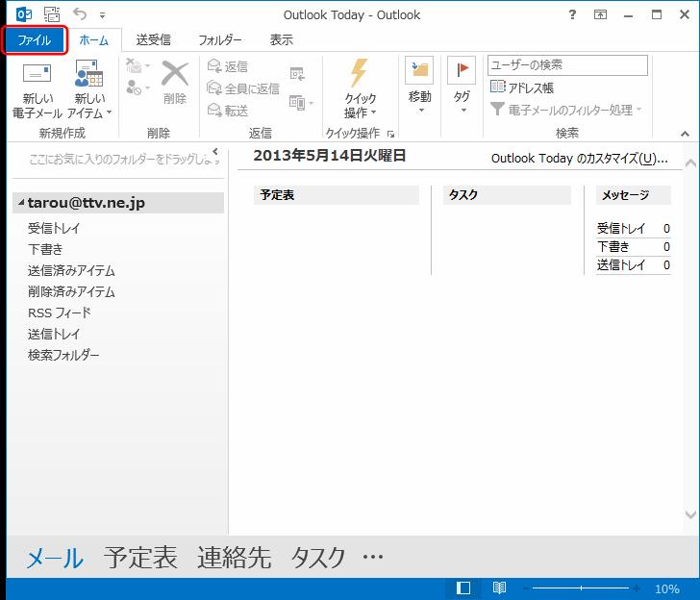Click scroll down arrow in Outlook Today pane
This screenshot has width=700, height=600.
690,514
